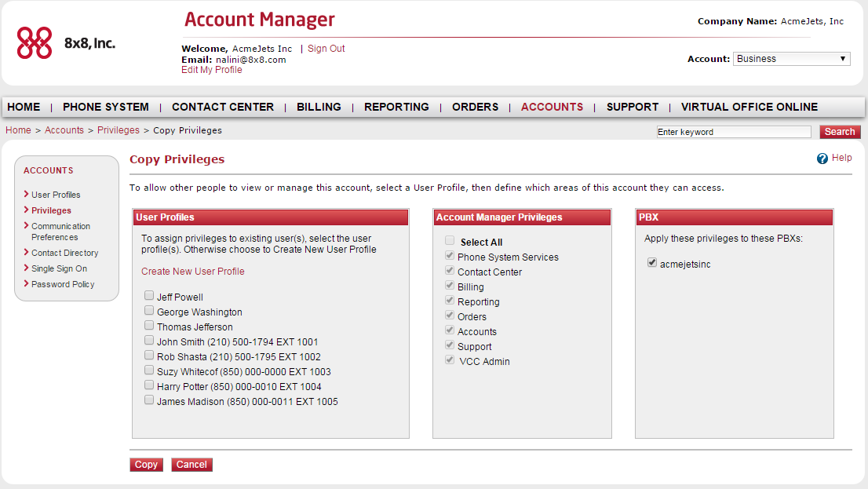Open the SUPPORT menu

coord(633,107)
